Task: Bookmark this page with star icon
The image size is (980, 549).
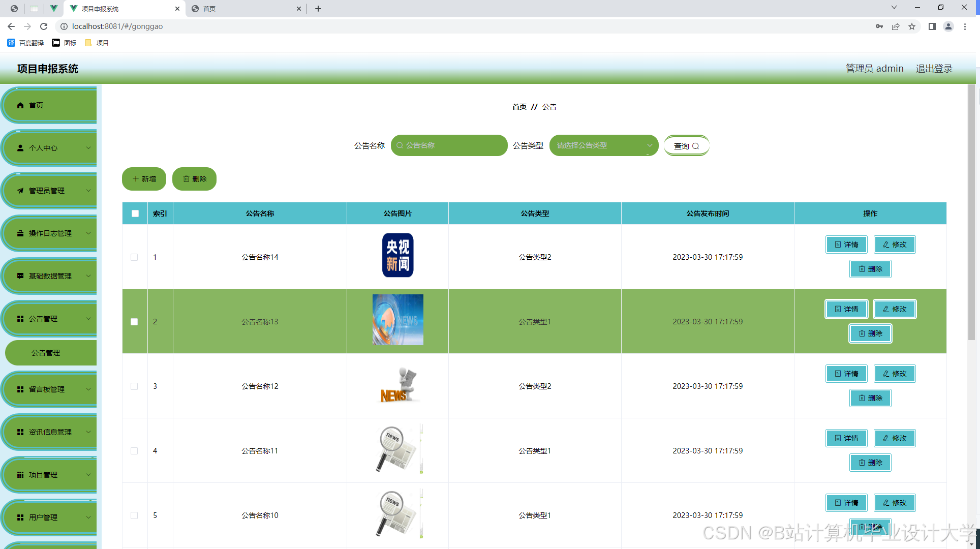Action: coord(912,26)
